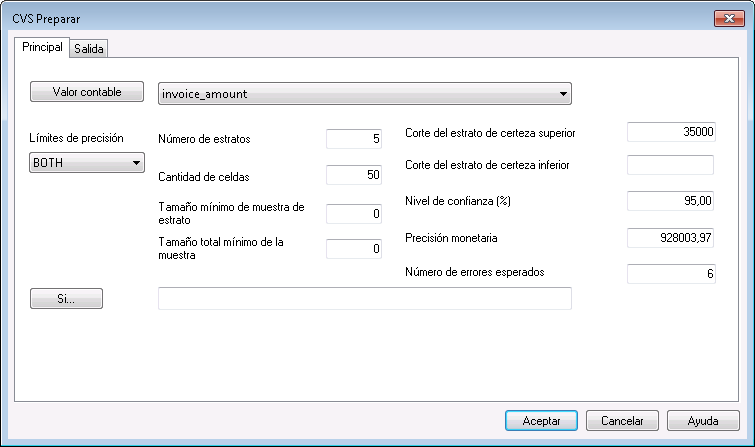Close the CVS Preparar dialog window
Image resolution: width=755 pixels, height=447 pixels.
(x=727, y=18)
